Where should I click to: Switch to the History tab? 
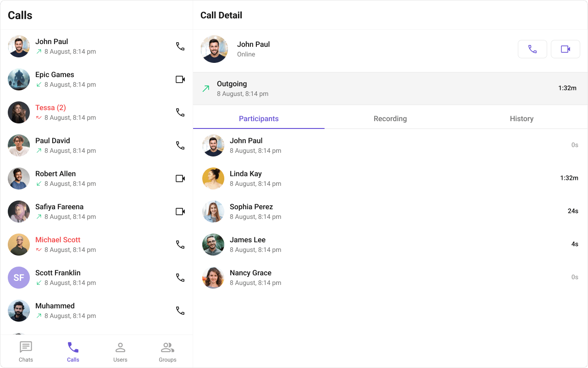pyautogui.click(x=521, y=118)
